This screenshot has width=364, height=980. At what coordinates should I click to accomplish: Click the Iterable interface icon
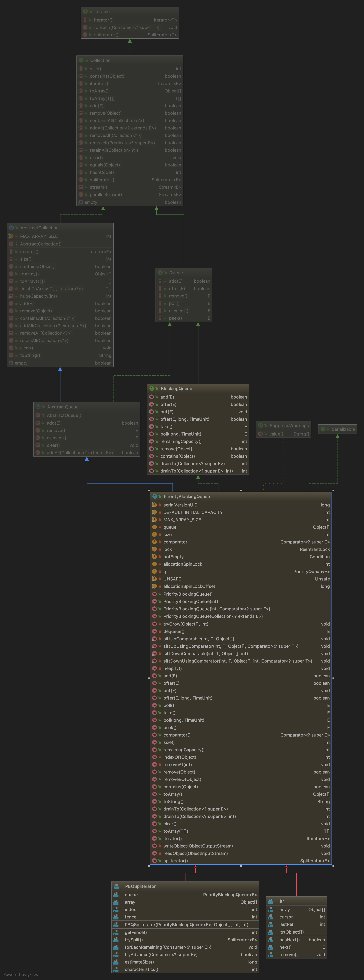[85, 12]
